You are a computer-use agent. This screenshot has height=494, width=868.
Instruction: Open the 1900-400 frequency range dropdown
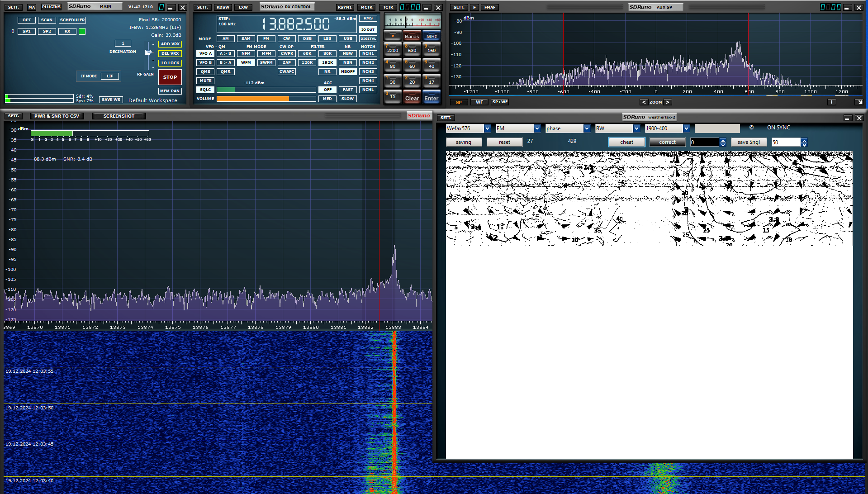(686, 128)
